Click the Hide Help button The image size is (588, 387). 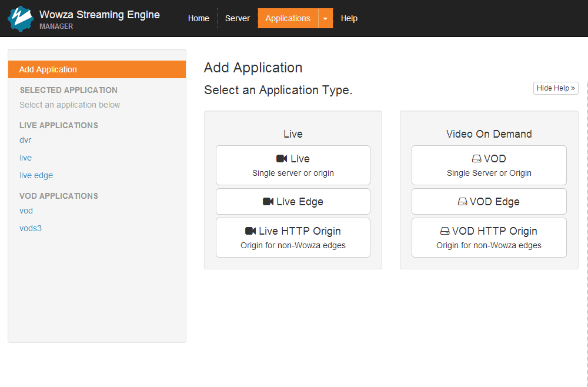556,88
